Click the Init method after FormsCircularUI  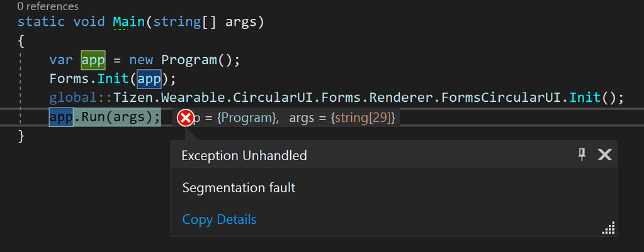pos(585,98)
